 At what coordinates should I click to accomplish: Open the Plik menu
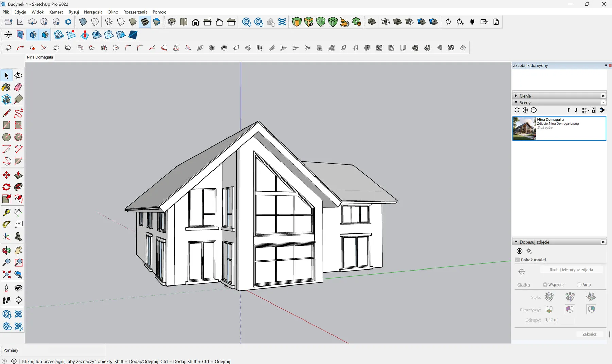pos(6,12)
